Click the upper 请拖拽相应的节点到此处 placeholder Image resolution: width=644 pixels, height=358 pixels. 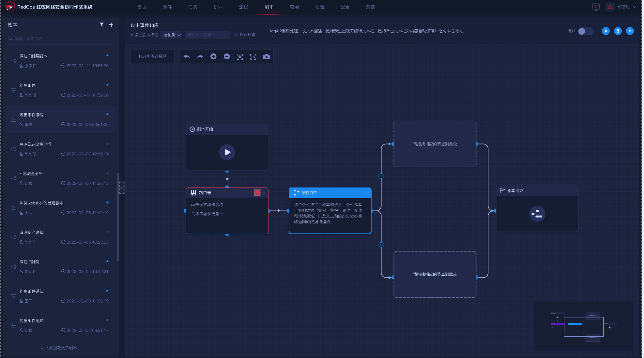pyautogui.click(x=435, y=144)
